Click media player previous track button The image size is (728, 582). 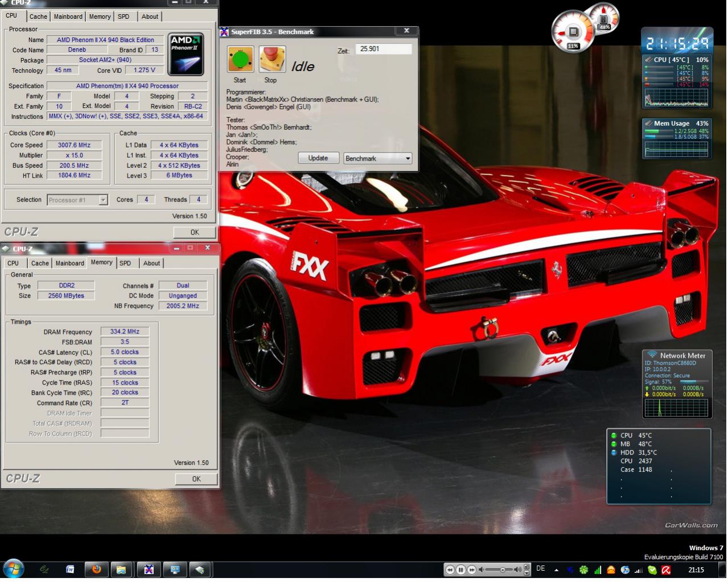click(x=450, y=569)
